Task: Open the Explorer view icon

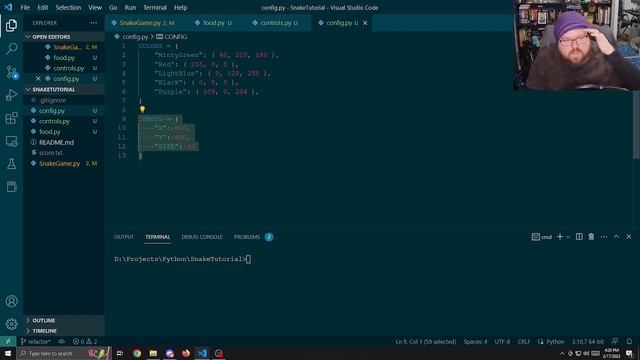Action: 11,25
